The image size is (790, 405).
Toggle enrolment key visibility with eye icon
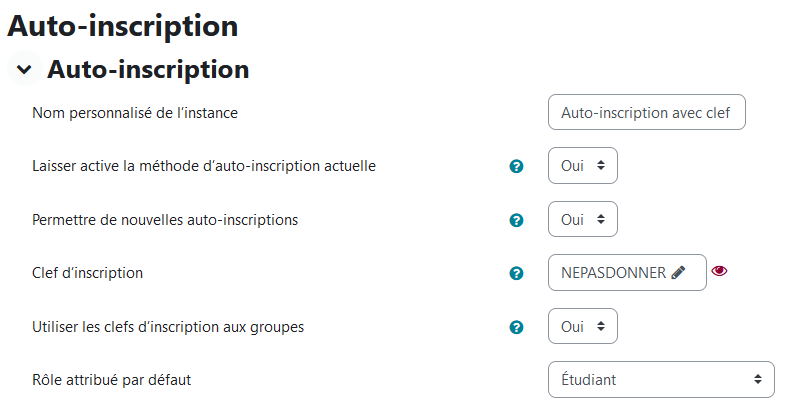tap(719, 271)
